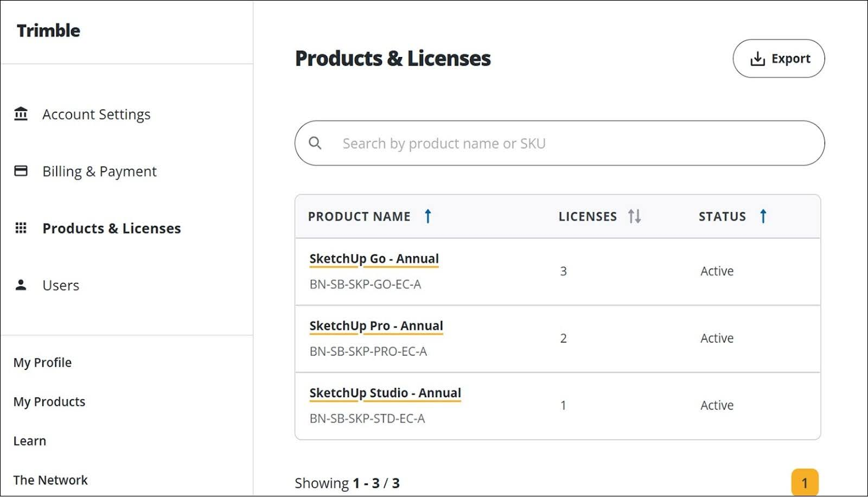The width and height of the screenshot is (868, 497).
Task: Click the LICENSES column header
Action: 588,216
